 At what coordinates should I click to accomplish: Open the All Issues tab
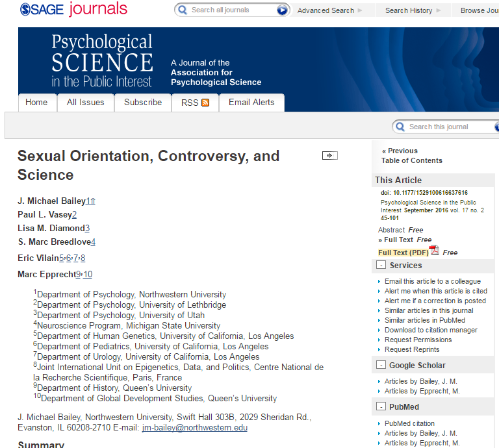(86, 103)
